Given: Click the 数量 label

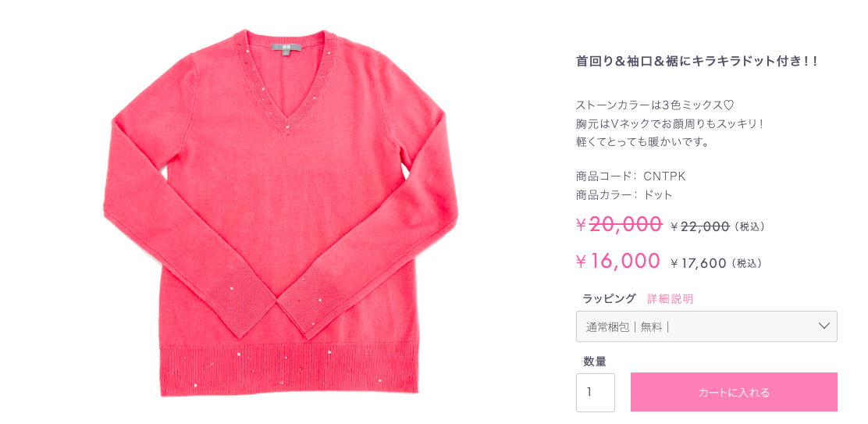Looking at the screenshot, I should 595,362.
